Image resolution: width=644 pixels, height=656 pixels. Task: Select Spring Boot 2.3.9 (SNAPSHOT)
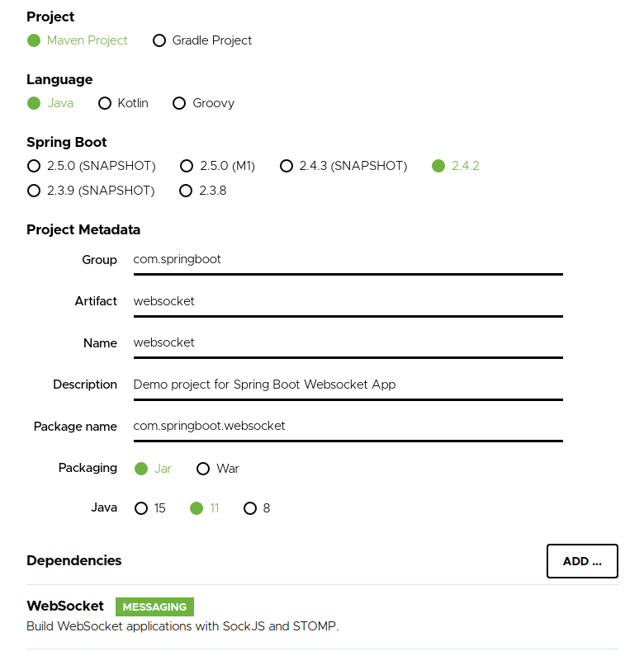[91, 191]
